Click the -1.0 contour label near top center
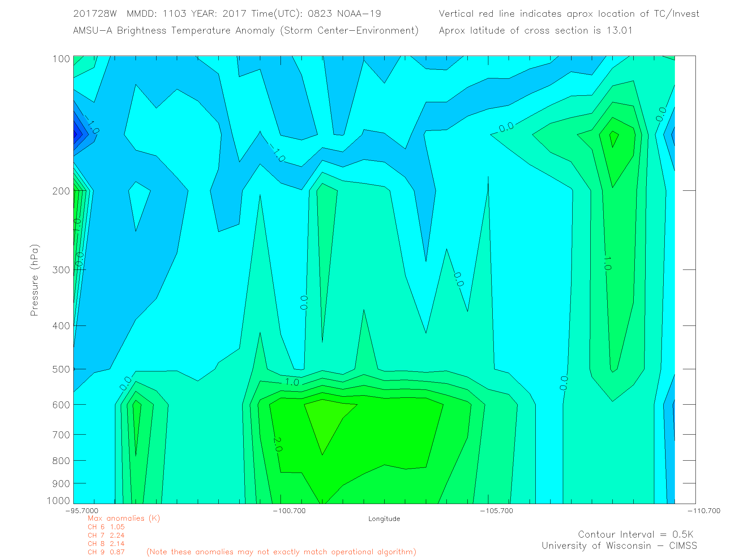The height and width of the screenshot is (560, 732). (x=278, y=153)
